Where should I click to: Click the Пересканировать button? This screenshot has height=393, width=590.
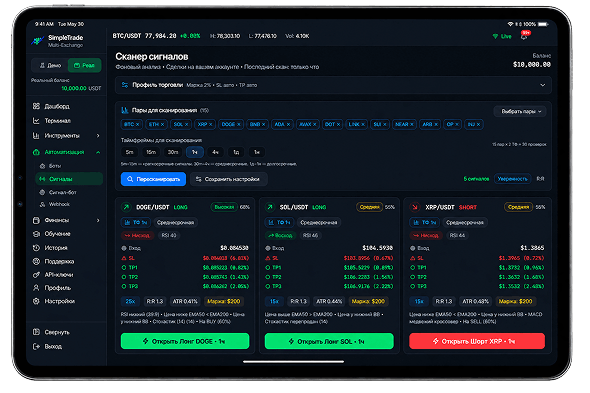(153, 179)
